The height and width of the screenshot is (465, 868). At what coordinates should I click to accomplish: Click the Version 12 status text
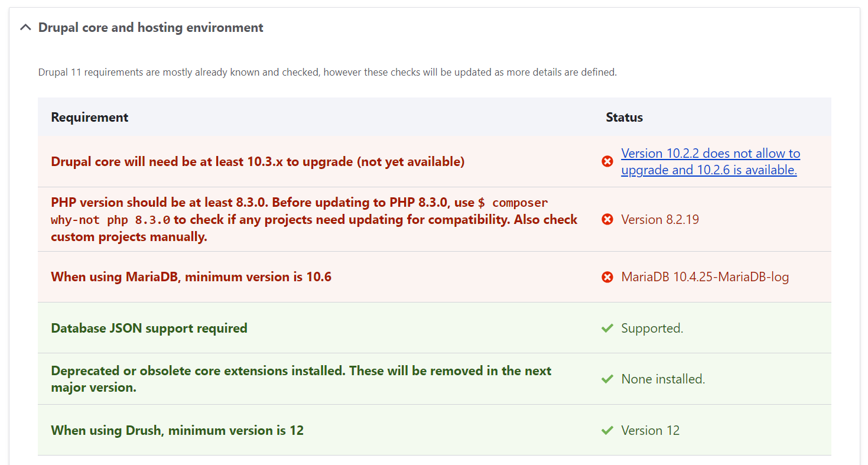click(651, 430)
